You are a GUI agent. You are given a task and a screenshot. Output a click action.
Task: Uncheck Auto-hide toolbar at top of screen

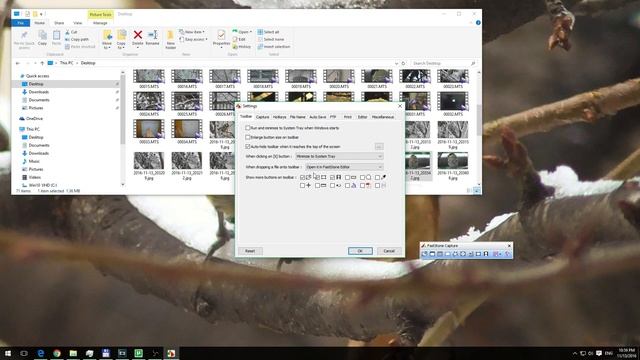pos(248,146)
